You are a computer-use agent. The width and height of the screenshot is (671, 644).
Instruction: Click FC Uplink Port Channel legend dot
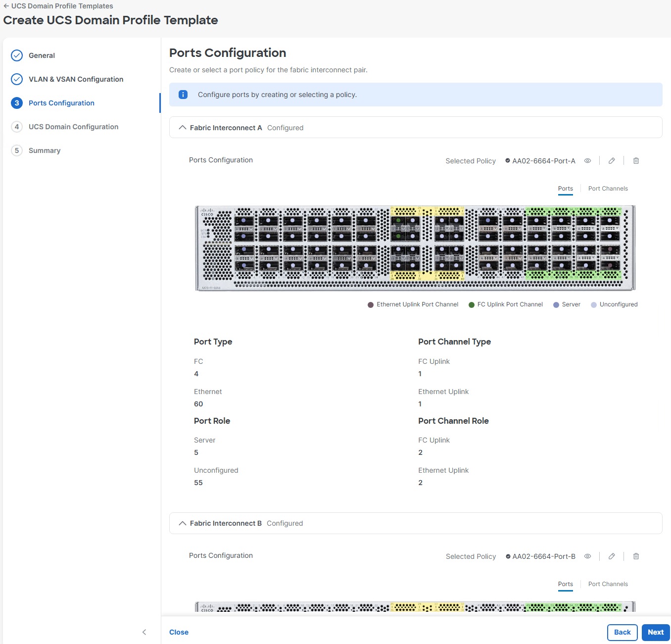coord(472,305)
